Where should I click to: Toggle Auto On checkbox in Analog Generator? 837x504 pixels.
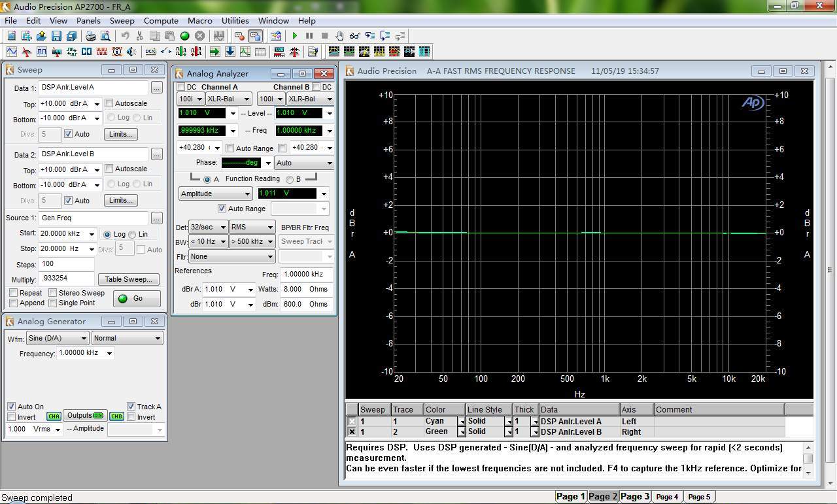click(x=11, y=407)
